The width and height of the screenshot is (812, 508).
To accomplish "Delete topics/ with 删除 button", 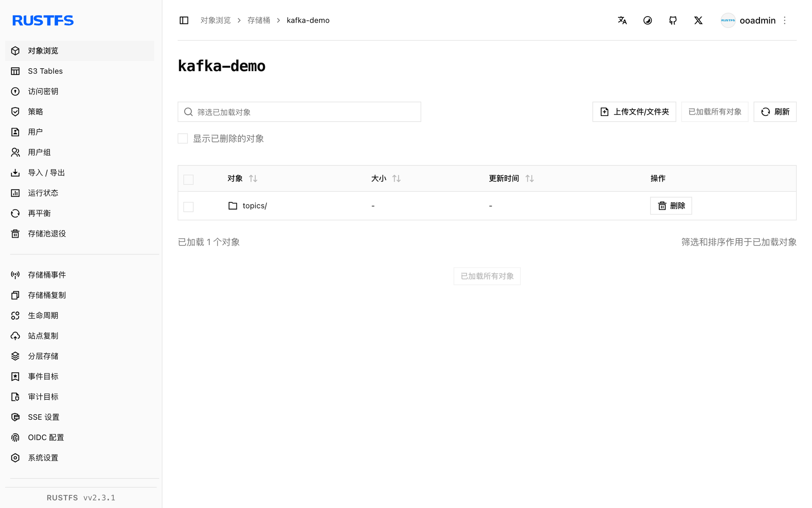I will (x=671, y=206).
